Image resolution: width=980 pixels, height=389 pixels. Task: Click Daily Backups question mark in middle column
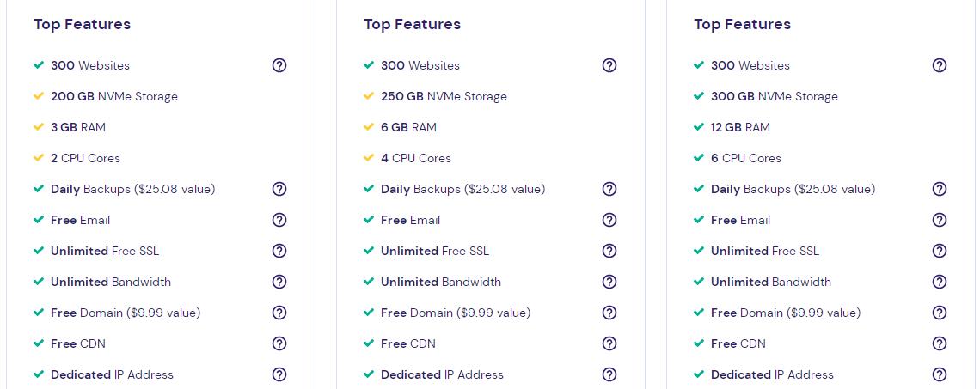pyautogui.click(x=609, y=189)
